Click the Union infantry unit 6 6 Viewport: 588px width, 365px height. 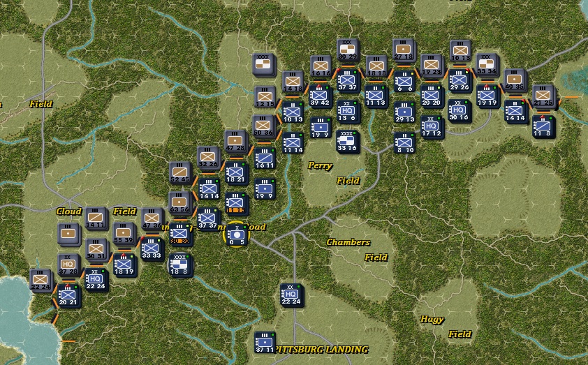(x=404, y=82)
